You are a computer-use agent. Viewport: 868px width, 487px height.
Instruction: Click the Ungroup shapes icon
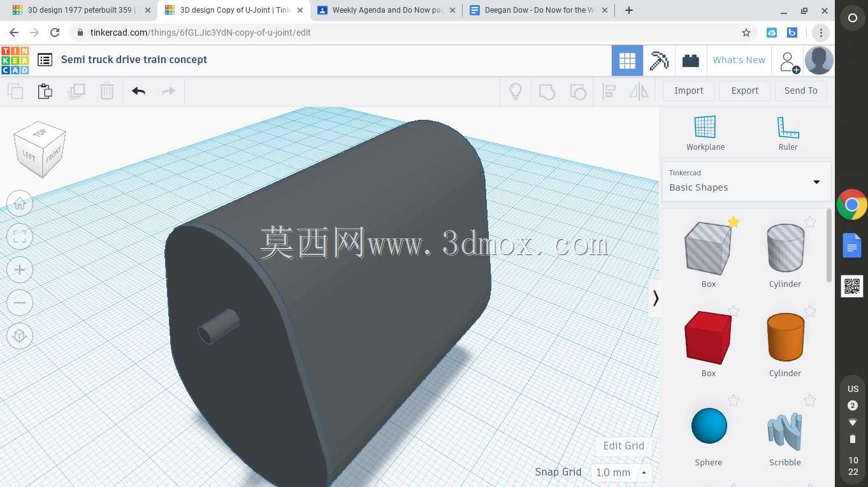[578, 91]
